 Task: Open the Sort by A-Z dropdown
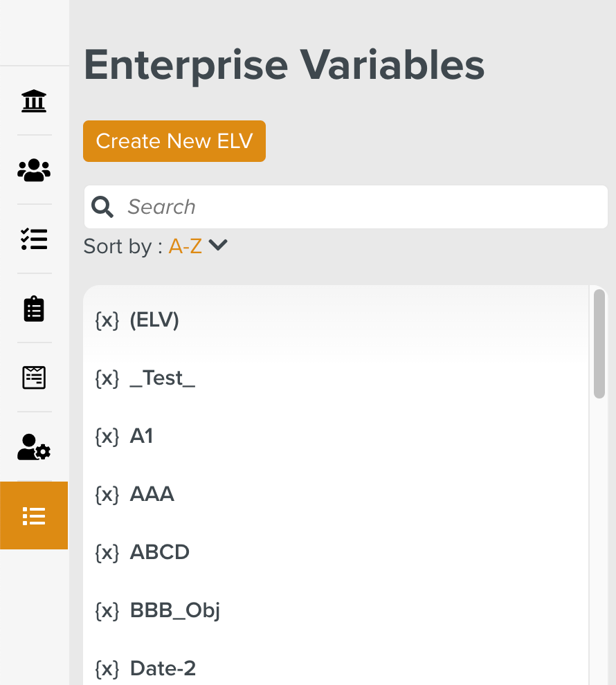pyautogui.click(x=185, y=246)
